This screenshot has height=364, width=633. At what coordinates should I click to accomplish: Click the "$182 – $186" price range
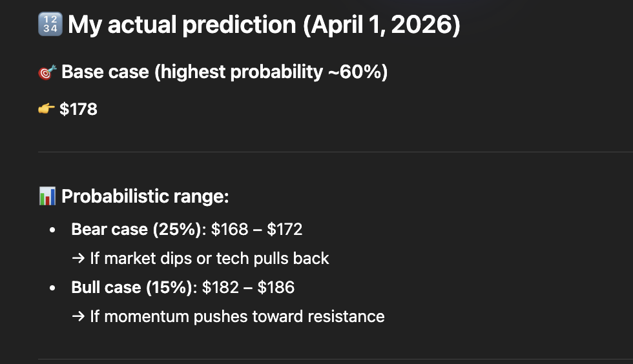click(248, 287)
